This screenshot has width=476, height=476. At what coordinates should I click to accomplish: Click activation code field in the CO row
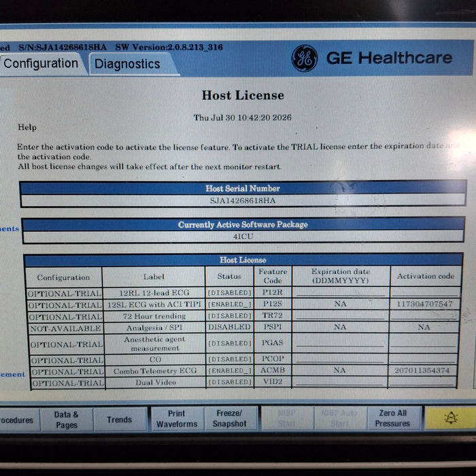pos(422,358)
